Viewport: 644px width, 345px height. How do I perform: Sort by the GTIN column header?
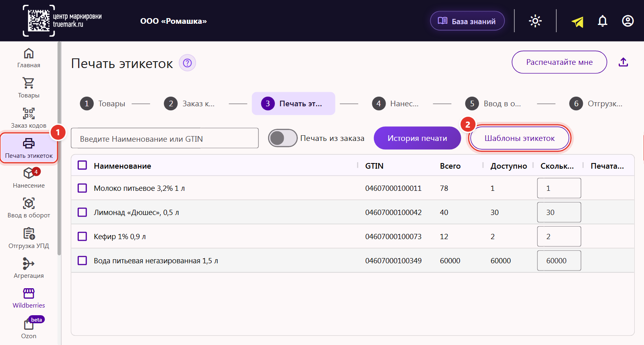pyautogui.click(x=374, y=166)
